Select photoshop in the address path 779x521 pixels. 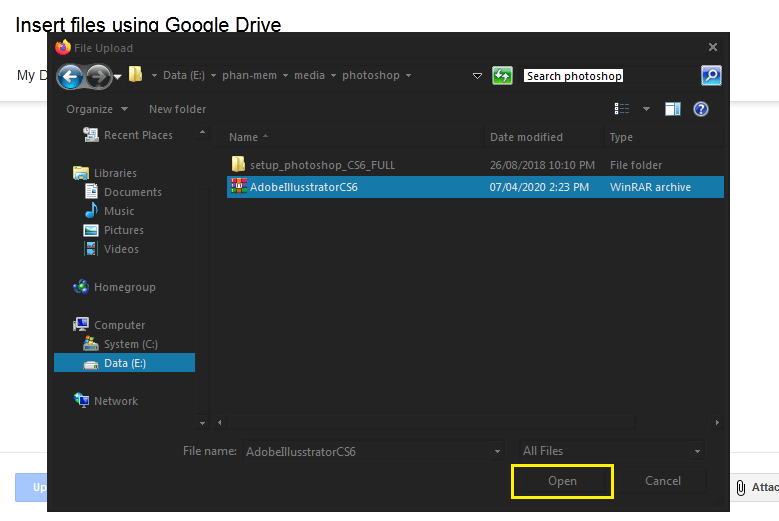pos(371,75)
